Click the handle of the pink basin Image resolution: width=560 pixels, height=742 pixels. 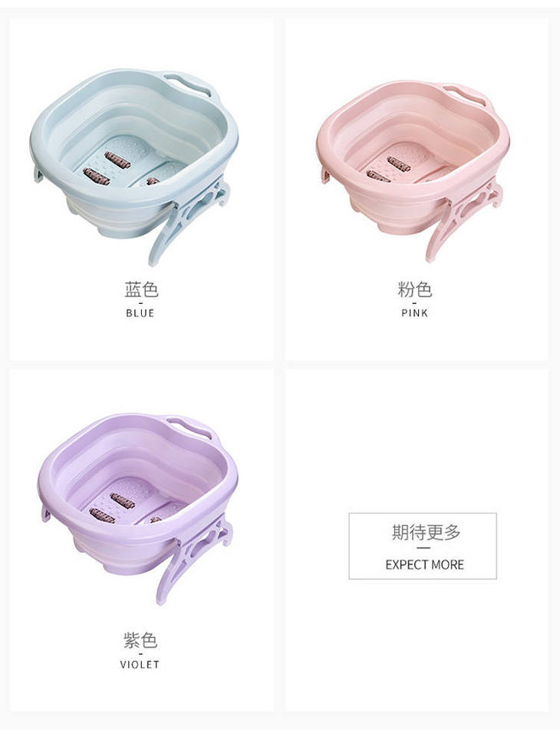point(466,94)
